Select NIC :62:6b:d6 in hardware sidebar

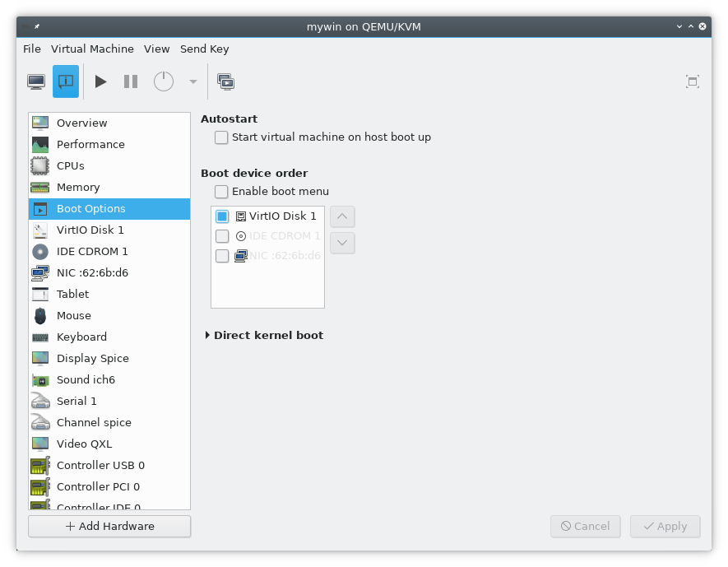tap(109, 272)
